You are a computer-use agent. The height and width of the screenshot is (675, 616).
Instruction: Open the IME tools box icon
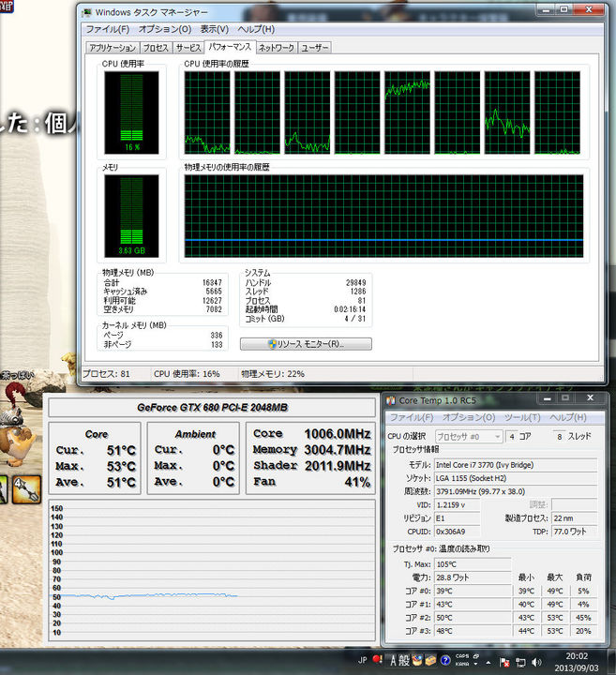pos(430,660)
